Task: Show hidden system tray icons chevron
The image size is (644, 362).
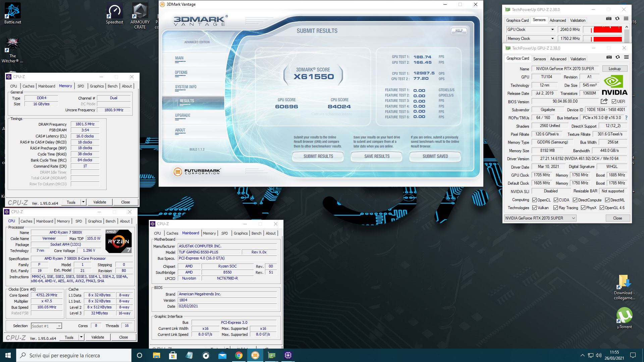Action: (582, 355)
